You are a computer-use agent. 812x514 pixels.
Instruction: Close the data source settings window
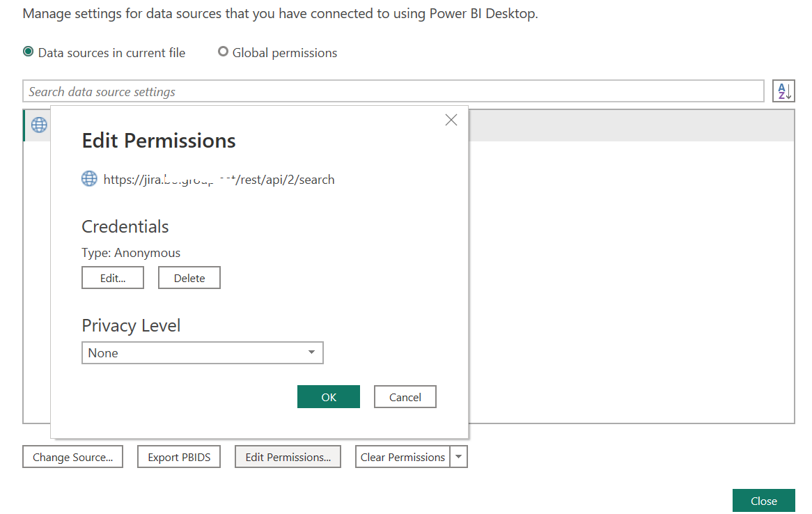pyautogui.click(x=764, y=501)
